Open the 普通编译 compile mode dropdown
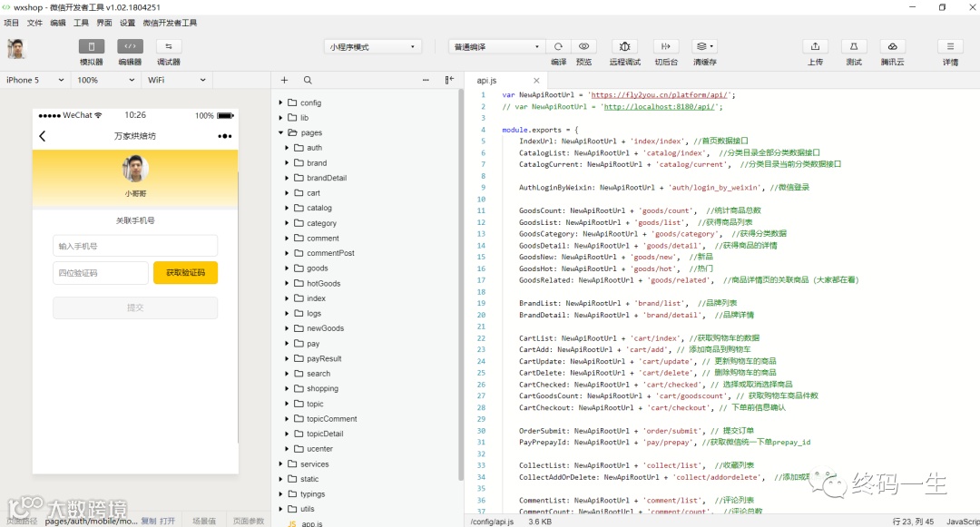 (x=496, y=46)
